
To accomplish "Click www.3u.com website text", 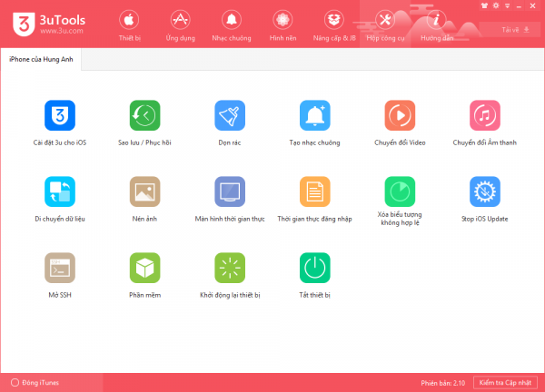I will tap(62, 31).
